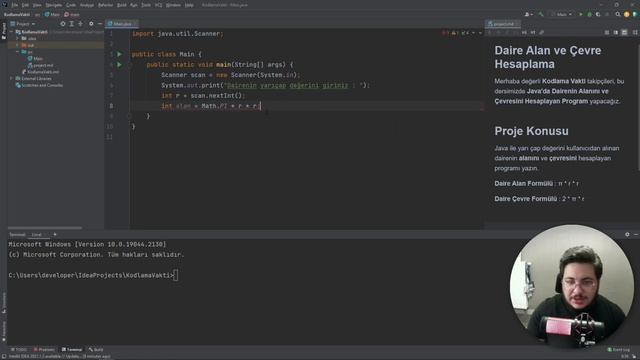Open the Help menu

click(189, 5)
